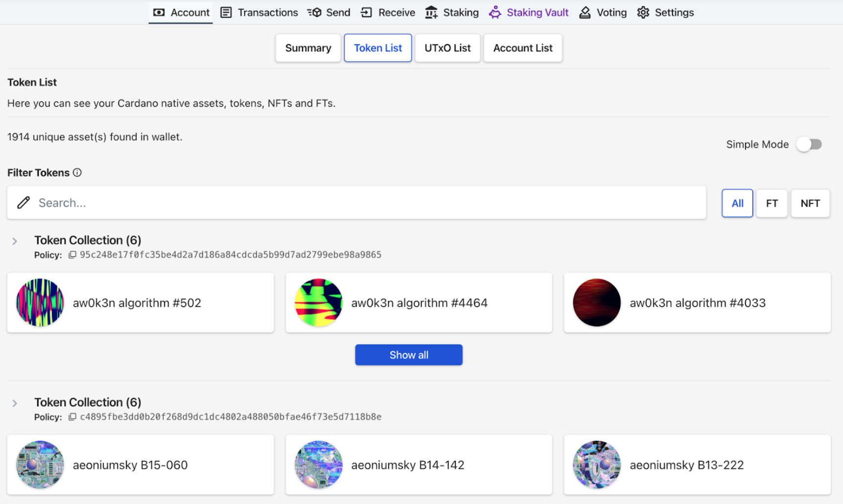The image size is (843, 504).
Task: Expand the second Token Collection chevron
Action: (x=15, y=403)
